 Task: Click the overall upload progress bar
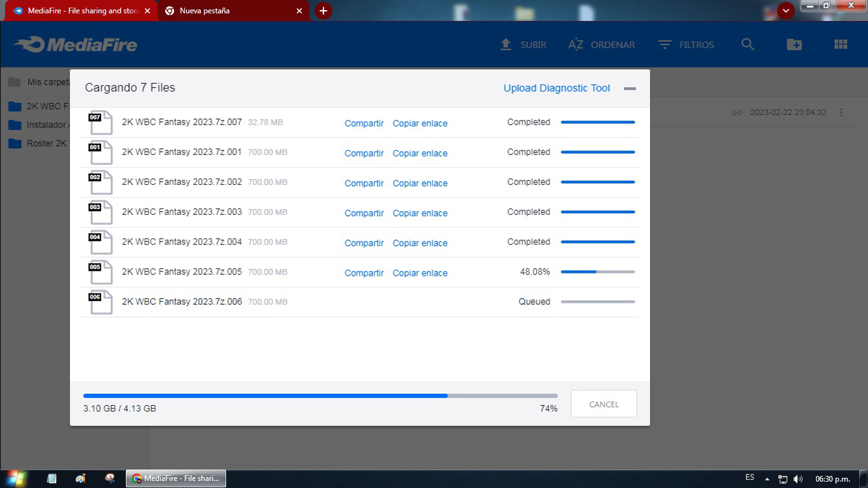pos(320,396)
